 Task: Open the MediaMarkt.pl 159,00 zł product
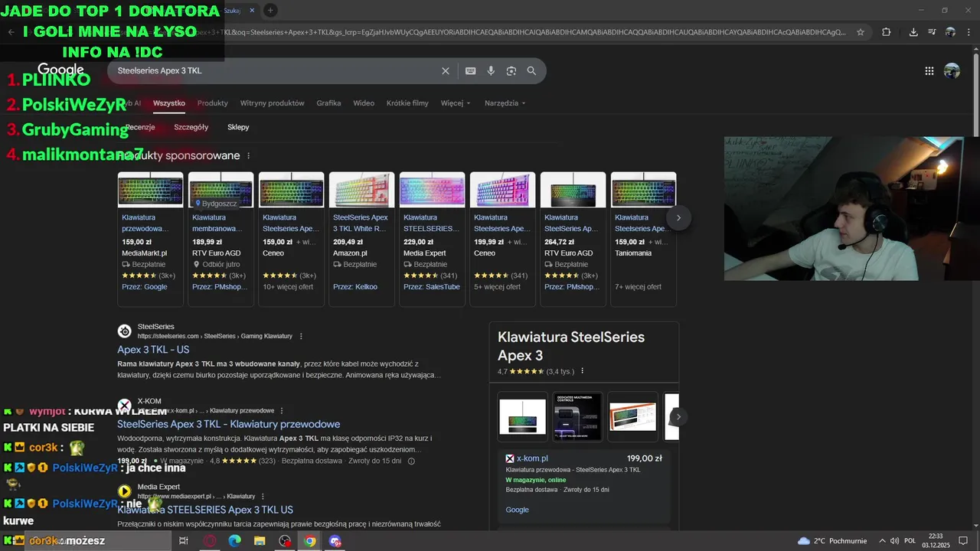click(150, 239)
